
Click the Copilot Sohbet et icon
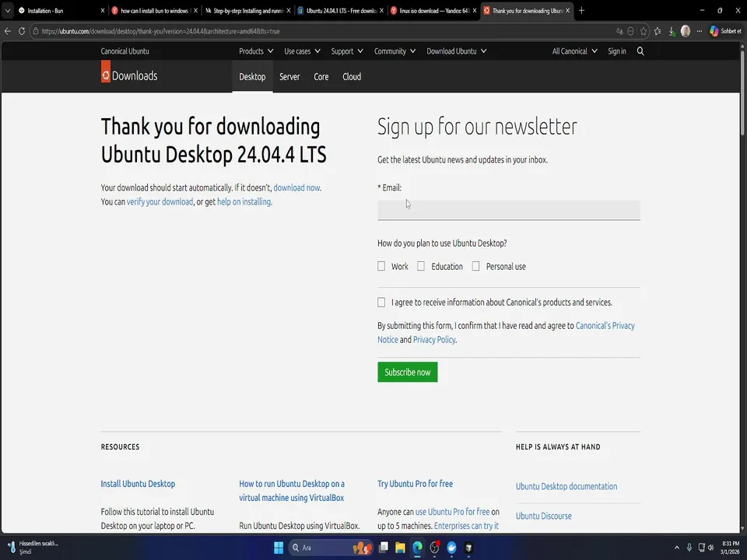pyautogui.click(x=725, y=31)
